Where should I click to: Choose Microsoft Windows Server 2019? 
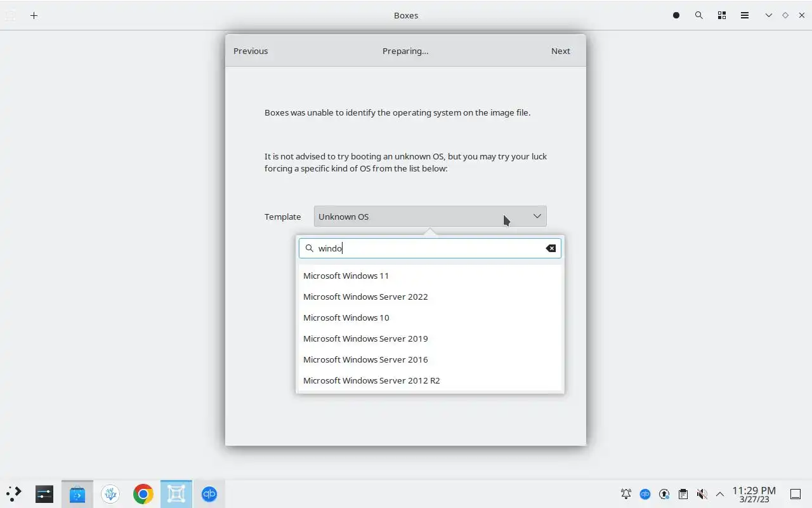click(430, 338)
